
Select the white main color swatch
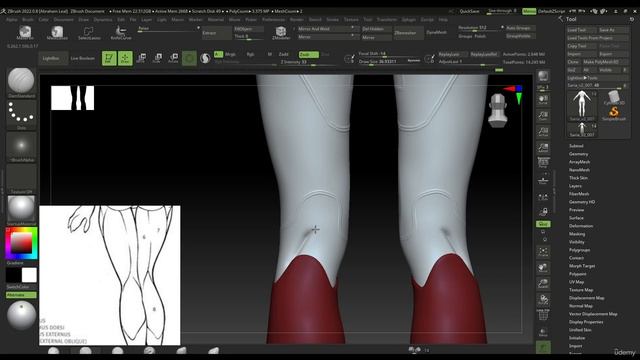coord(29,275)
